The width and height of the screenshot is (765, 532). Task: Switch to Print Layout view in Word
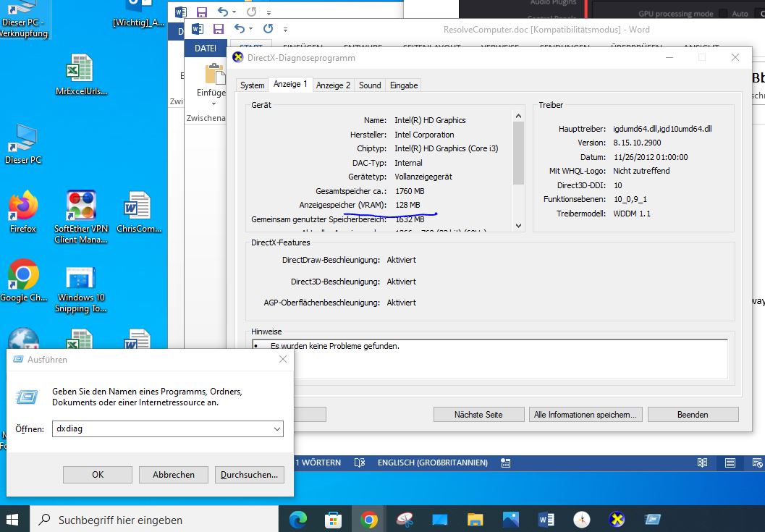coord(730,463)
